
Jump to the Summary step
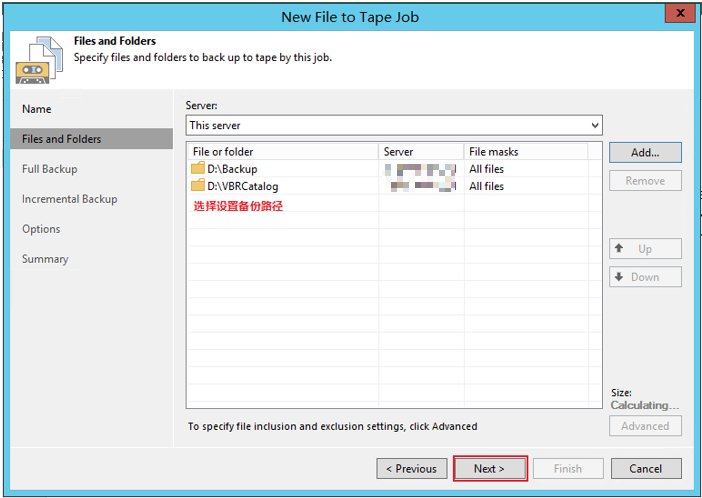pyautogui.click(x=45, y=259)
